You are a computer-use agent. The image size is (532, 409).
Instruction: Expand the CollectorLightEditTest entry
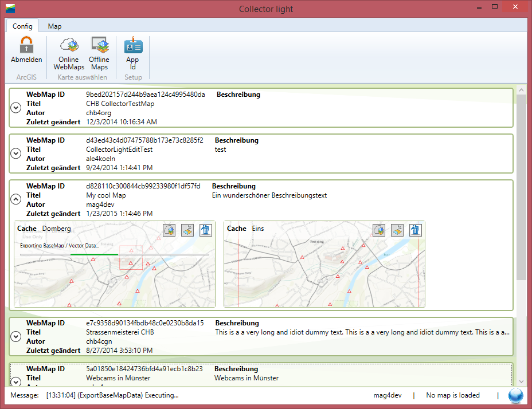(x=16, y=154)
